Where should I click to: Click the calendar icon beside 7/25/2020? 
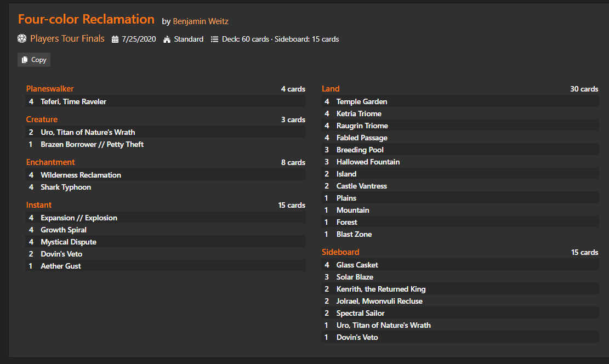coord(115,39)
